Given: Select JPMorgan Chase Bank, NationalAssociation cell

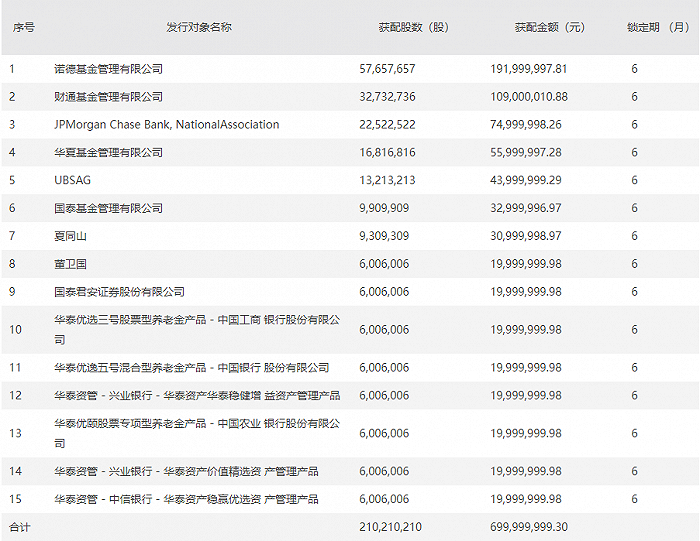Looking at the screenshot, I should pos(167,125).
